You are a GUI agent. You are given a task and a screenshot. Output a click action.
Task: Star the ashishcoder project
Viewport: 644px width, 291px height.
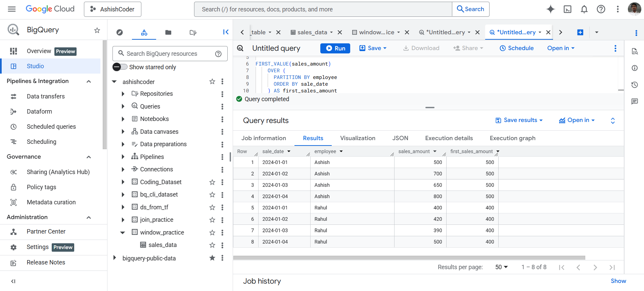[x=212, y=81]
